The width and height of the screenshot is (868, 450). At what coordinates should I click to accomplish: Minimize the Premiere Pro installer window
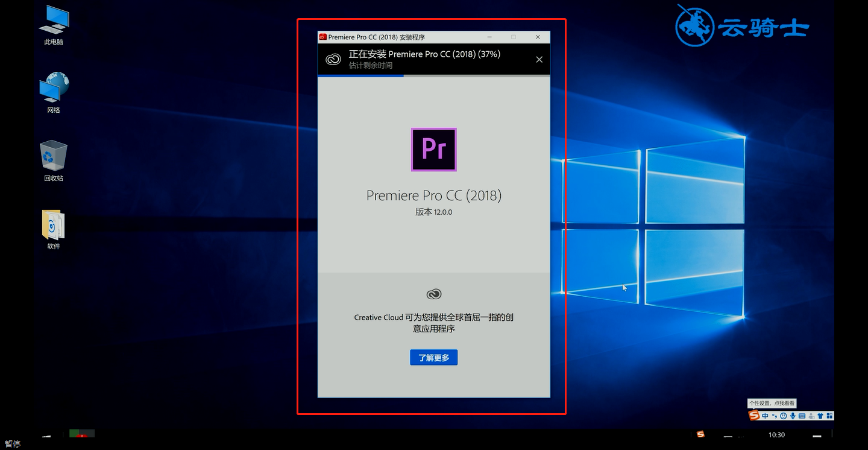[490, 37]
